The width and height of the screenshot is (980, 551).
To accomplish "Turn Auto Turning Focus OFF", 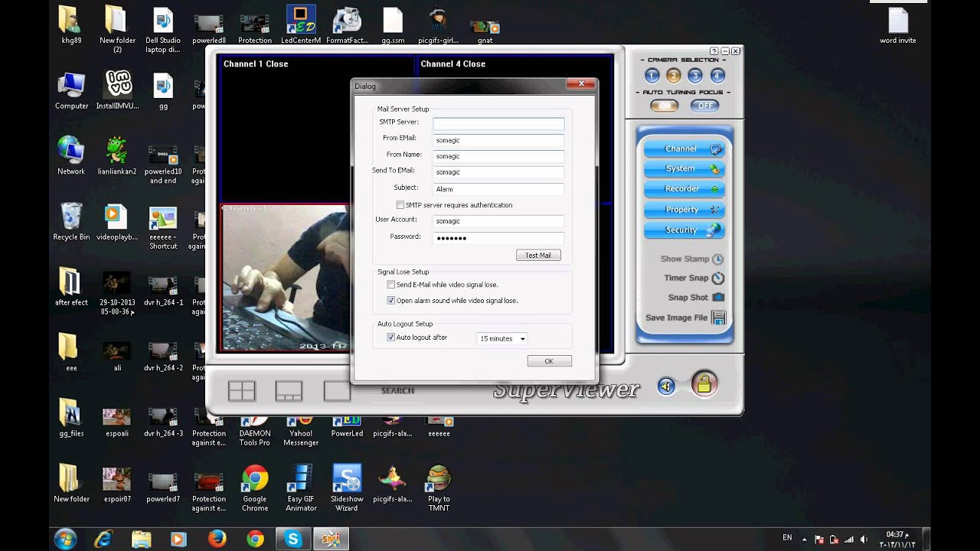I will [704, 106].
